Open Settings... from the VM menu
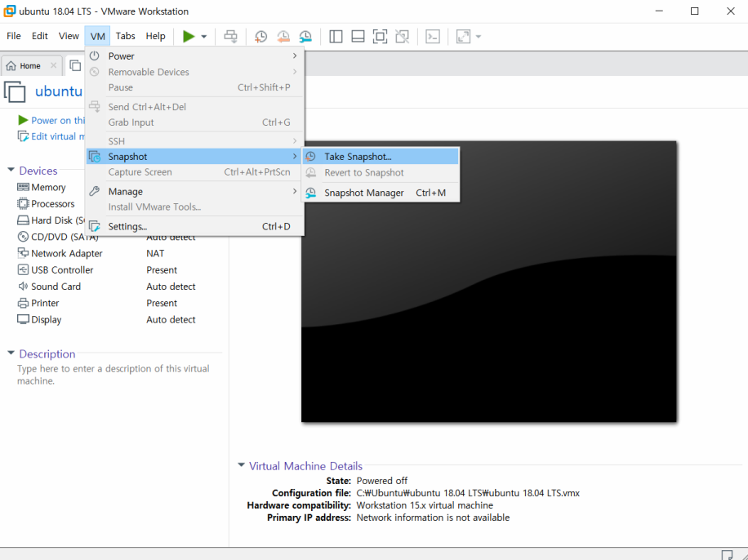Image resolution: width=748 pixels, height=560 pixels. (194, 226)
